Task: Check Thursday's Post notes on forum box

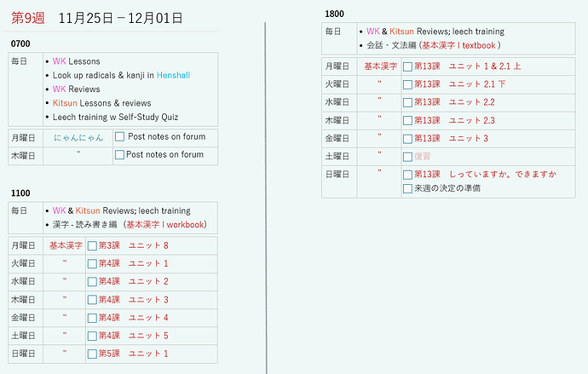Action: 119,155
